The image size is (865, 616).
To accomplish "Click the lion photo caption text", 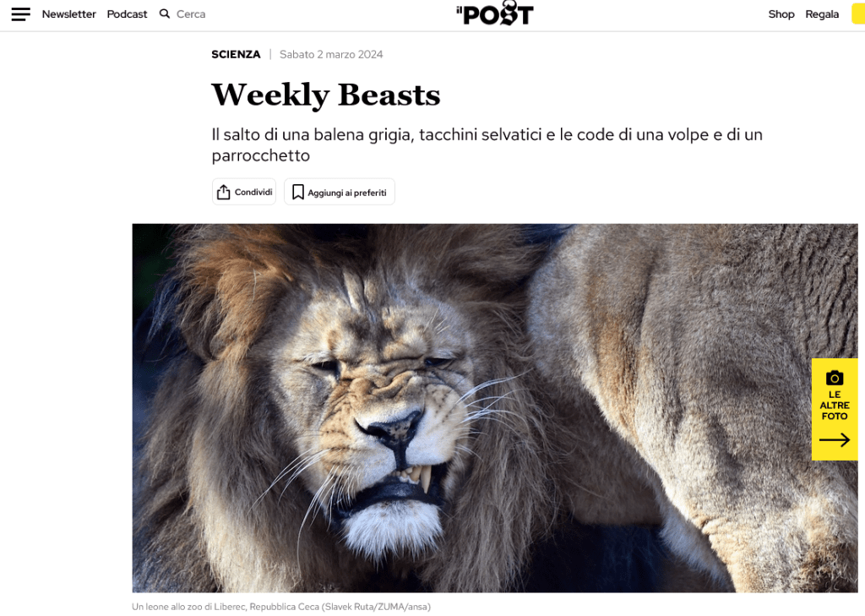I will pyautogui.click(x=281, y=607).
